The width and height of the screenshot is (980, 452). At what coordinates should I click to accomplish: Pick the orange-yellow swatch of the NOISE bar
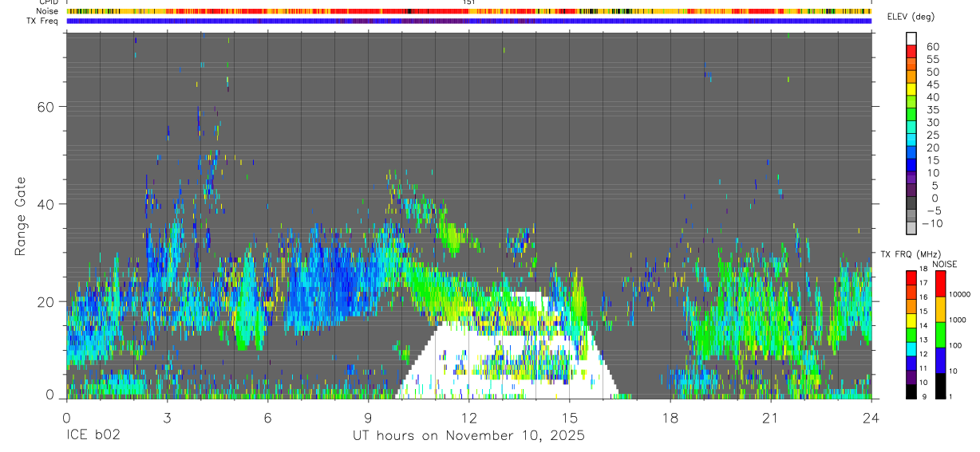(941, 309)
